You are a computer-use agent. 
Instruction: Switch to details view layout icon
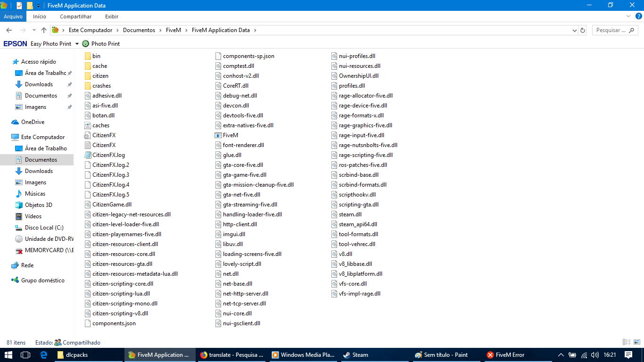pos(626,342)
